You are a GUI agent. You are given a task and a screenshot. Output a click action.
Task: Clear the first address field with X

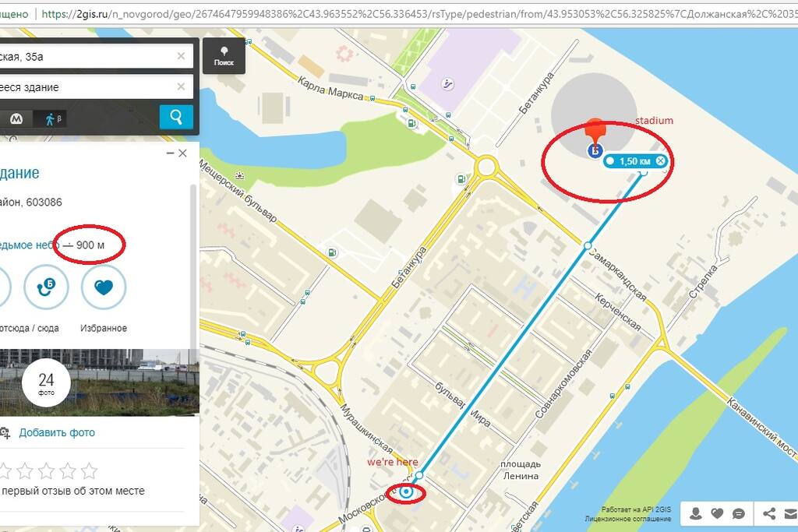point(181,56)
